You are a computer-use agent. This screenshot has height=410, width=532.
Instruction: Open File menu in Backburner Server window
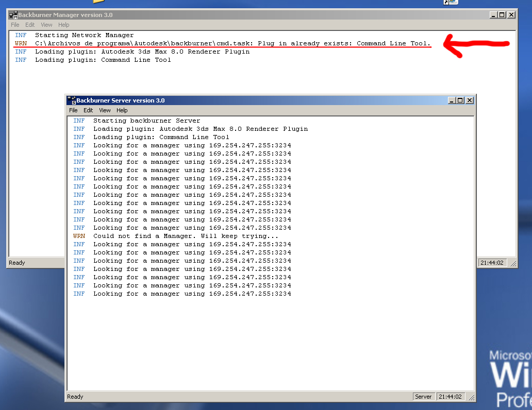click(x=73, y=110)
